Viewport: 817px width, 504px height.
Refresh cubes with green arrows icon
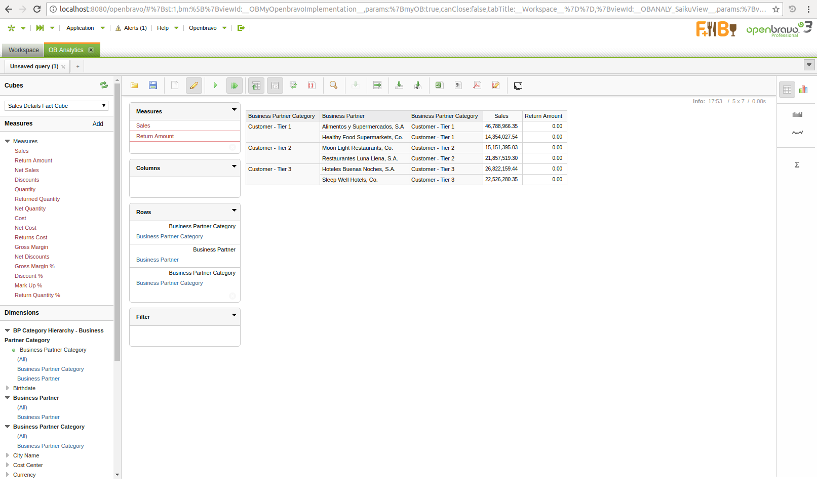[104, 86]
